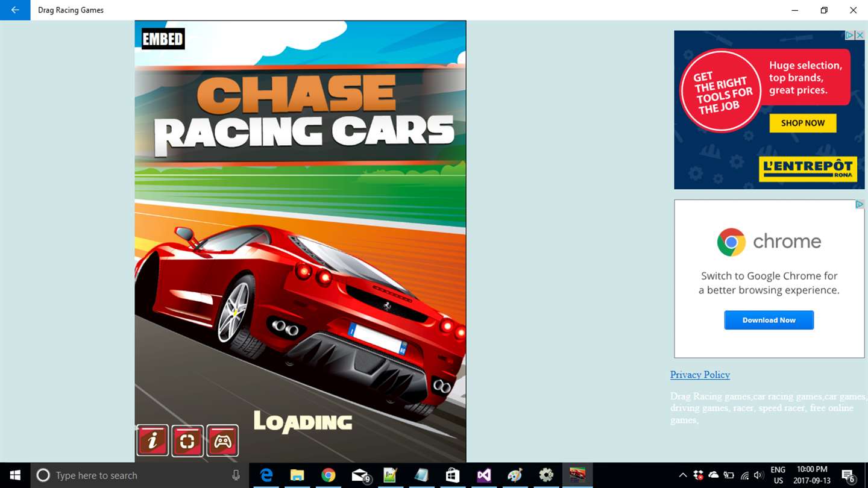Viewport: 868px width, 488px height.
Task: Click Download Now in the Chrome ad
Action: 769,320
